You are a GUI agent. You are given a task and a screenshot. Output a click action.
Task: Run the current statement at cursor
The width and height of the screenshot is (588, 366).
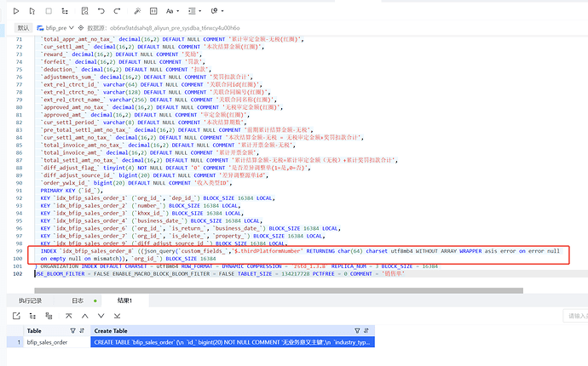32,11
